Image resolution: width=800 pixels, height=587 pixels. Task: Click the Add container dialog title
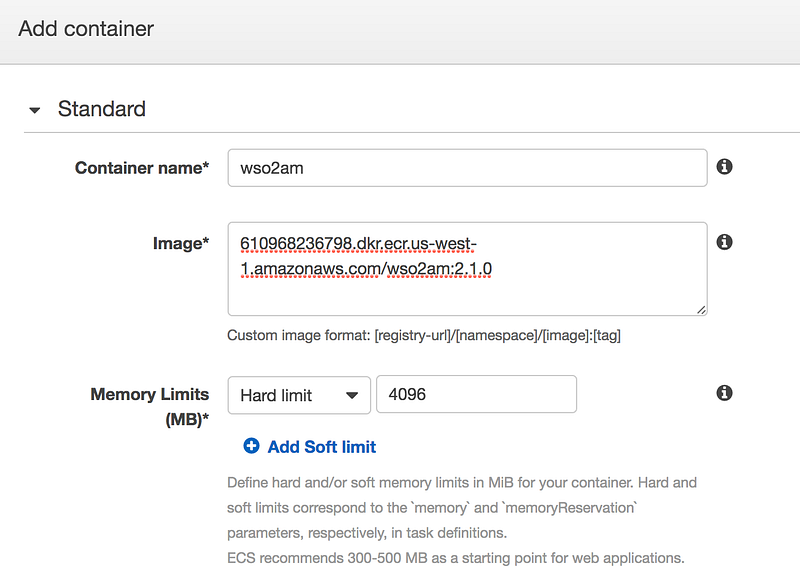86,28
